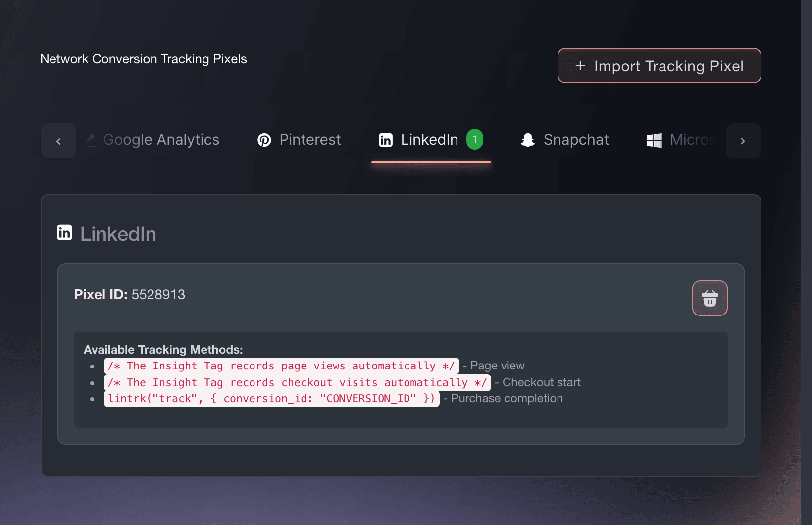Switch to the Snapchat tab
Image resolution: width=812 pixels, height=525 pixels.
564,140
